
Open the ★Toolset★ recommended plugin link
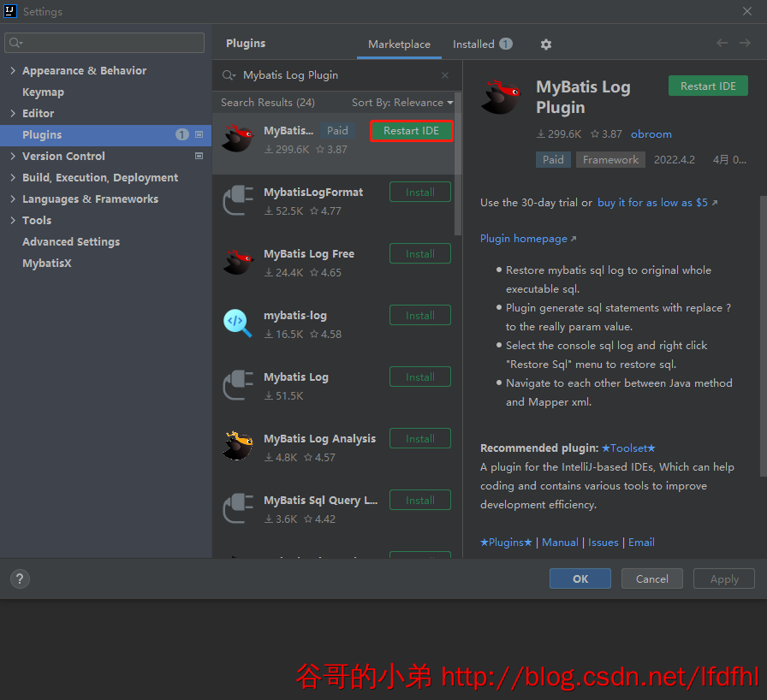pyautogui.click(x=628, y=448)
